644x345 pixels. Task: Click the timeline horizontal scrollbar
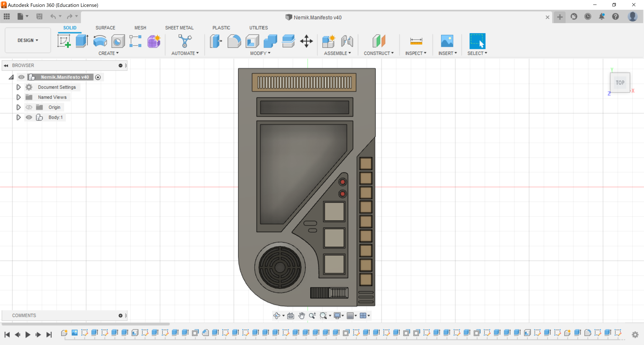[86, 324]
